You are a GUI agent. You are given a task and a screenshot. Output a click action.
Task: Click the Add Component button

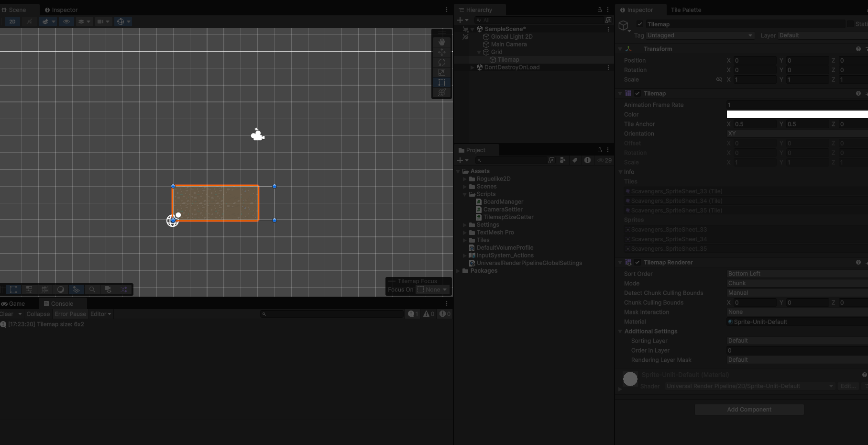pyautogui.click(x=749, y=409)
